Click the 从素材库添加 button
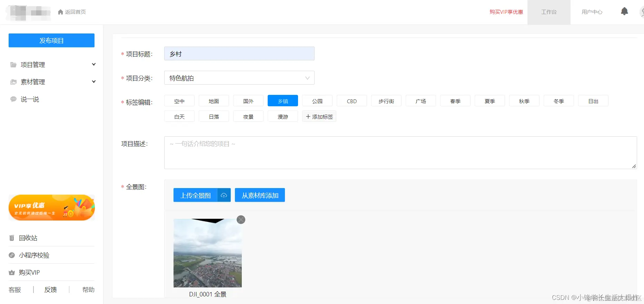The image size is (644, 304). pos(260,195)
